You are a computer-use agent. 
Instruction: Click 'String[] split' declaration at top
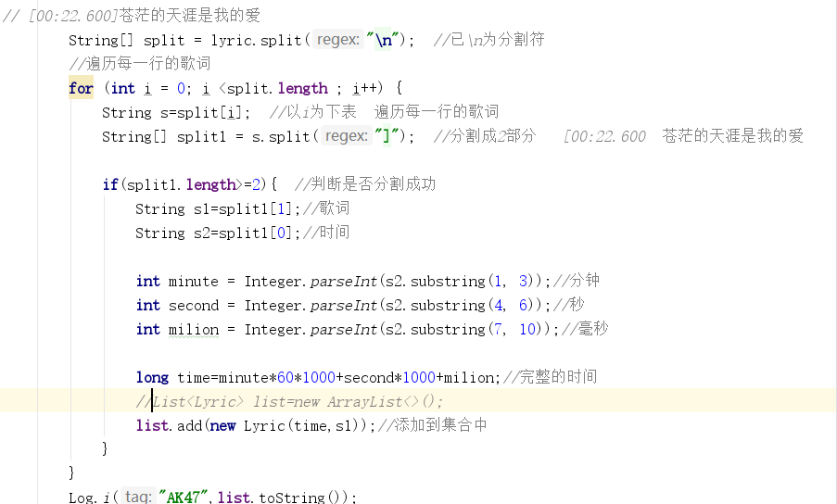point(126,41)
